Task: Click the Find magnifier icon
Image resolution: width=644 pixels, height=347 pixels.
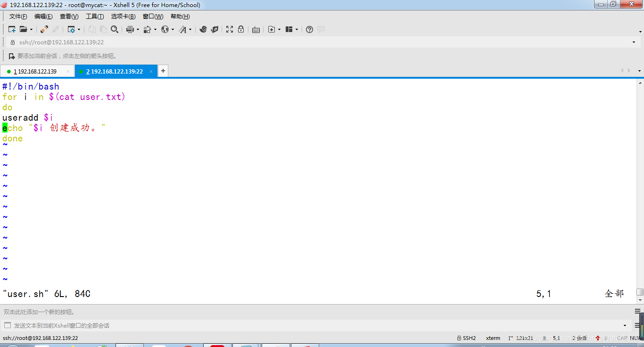Action: pos(115,29)
